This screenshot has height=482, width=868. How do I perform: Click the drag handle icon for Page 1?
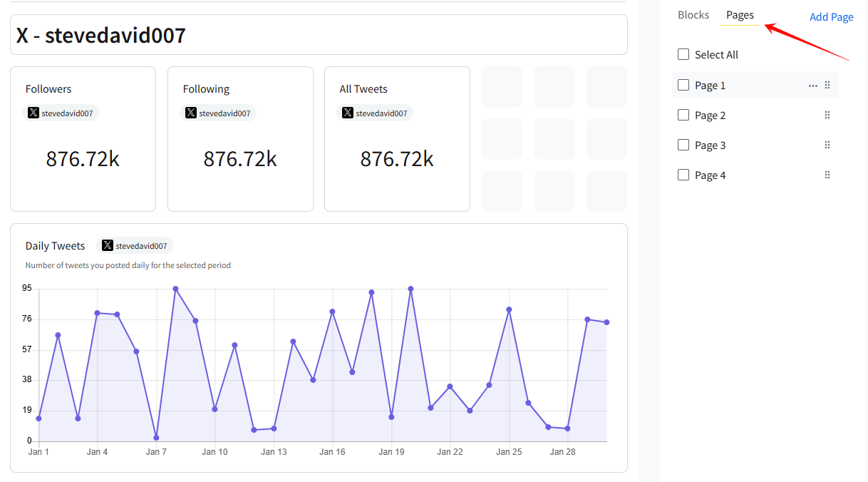click(827, 85)
